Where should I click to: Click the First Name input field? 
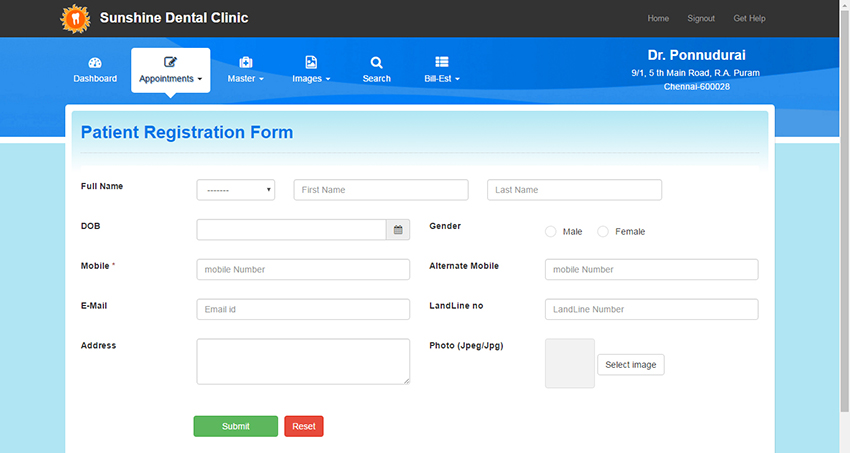380,190
